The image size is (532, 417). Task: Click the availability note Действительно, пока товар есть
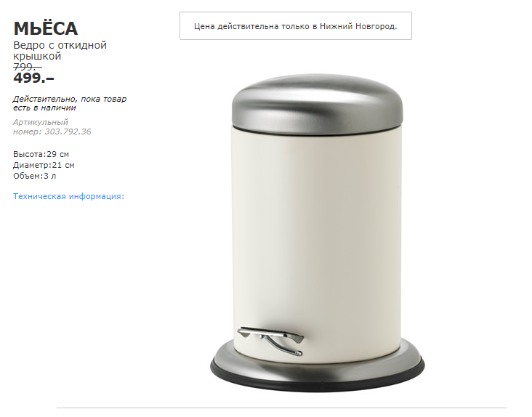[x=70, y=103]
